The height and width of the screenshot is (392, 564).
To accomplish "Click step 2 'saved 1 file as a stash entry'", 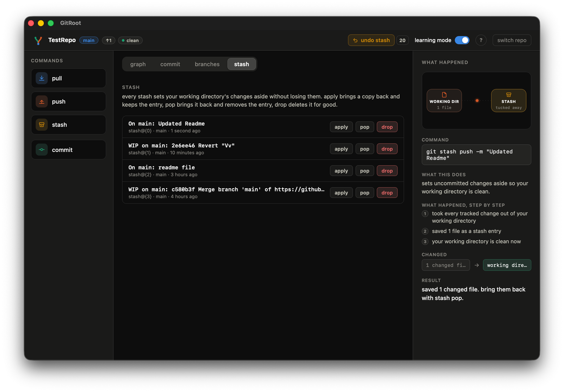I will pos(466,231).
